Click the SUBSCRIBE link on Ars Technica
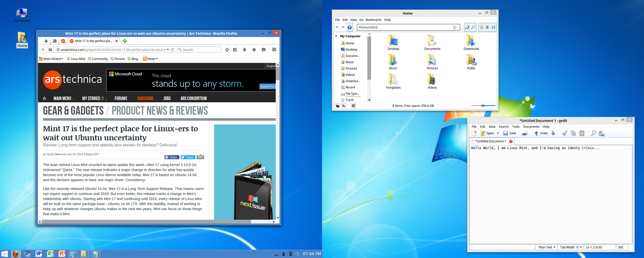Viewport: 644px width, 258px height. click(x=145, y=99)
